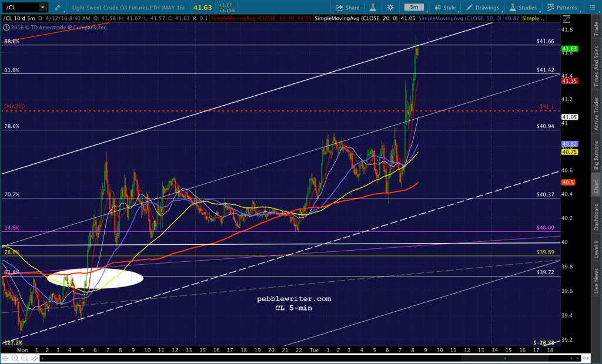
Task: Select the $41.66 Fibonacci level label
Action: point(545,42)
